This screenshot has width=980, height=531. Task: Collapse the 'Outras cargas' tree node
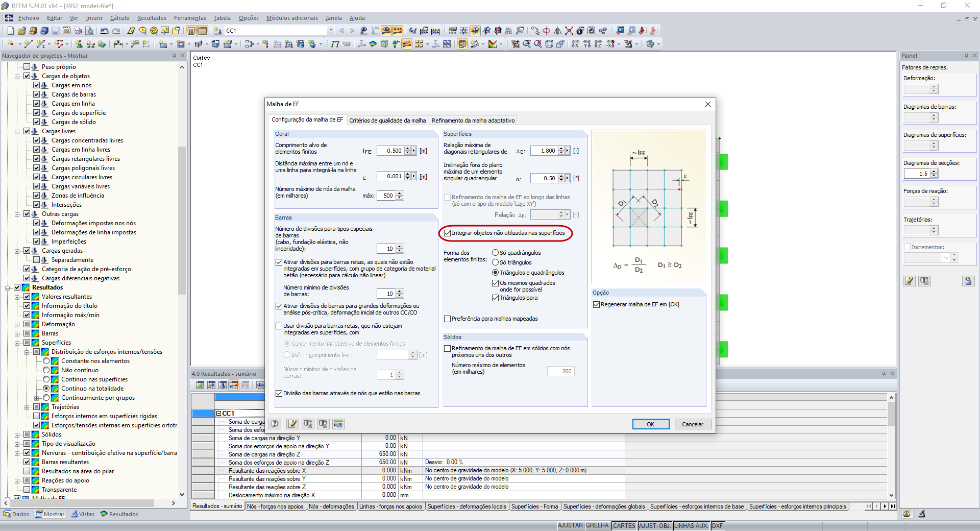tap(17, 214)
